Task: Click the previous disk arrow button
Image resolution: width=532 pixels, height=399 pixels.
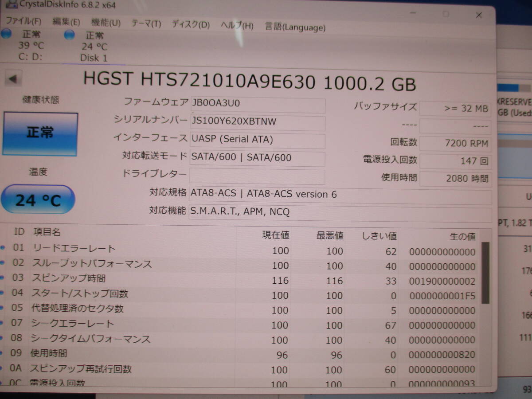Action: pyautogui.click(x=13, y=79)
